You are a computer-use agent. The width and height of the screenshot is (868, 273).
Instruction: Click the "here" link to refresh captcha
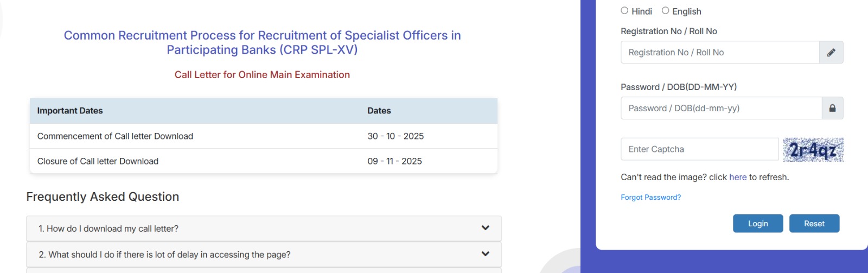pos(738,177)
